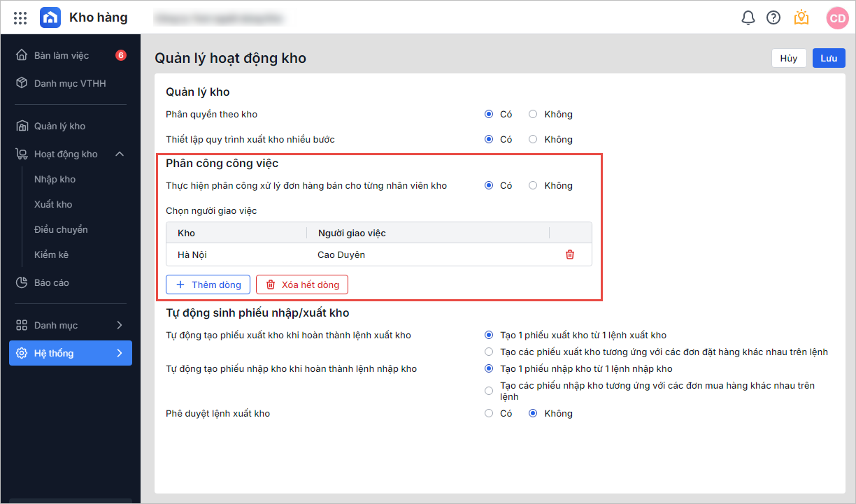Expand the Danh mục chevron arrow
Image resolution: width=856 pixels, height=504 pixels.
pos(120,325)
